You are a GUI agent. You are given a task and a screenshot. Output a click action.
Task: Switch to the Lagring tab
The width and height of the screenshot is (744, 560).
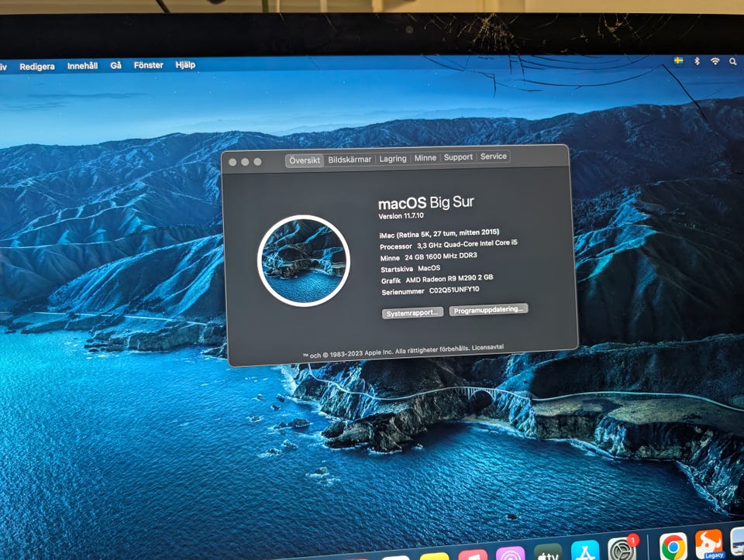pyautogui.click(x=393, y=158)
